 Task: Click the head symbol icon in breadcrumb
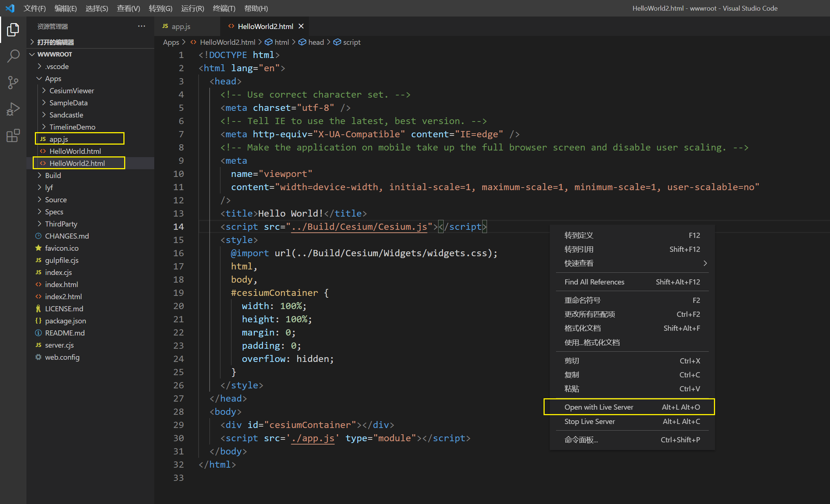pos(302,42)
